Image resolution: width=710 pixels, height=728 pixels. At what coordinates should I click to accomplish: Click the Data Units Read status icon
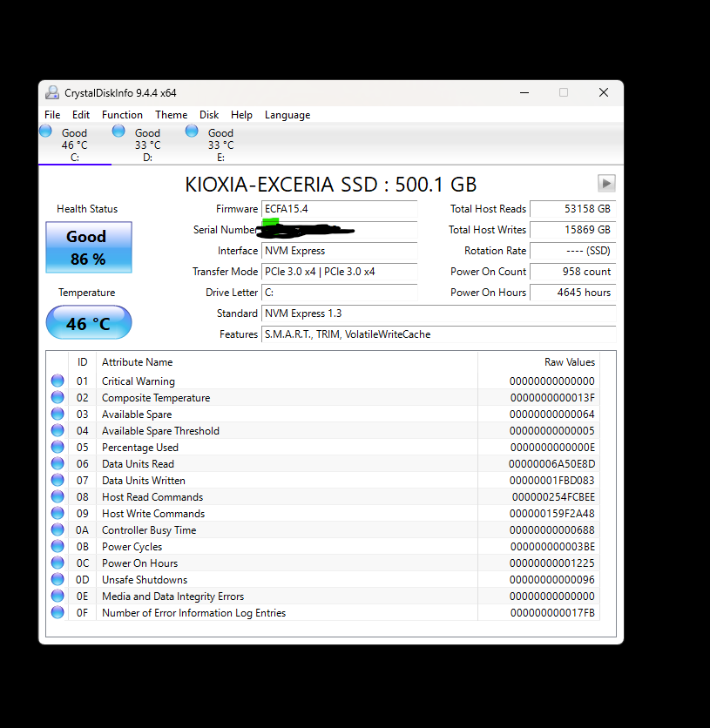pos(57,463)
